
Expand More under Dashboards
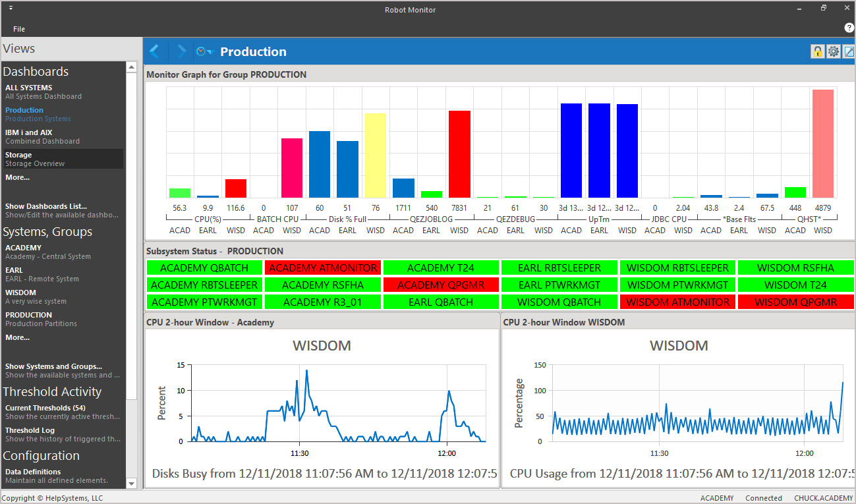click(x=17, y=177)
